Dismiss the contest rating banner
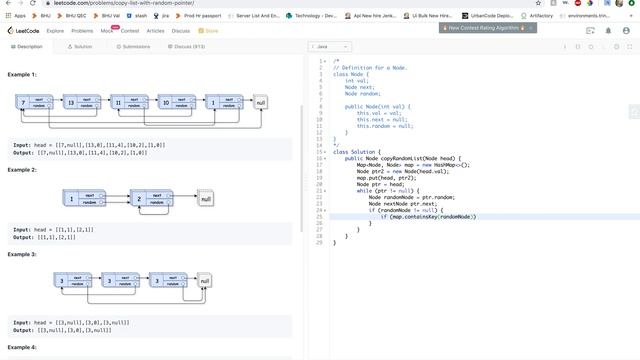Image resolution: width=640 pixels, height=360 pixels. tap(531, 28)
